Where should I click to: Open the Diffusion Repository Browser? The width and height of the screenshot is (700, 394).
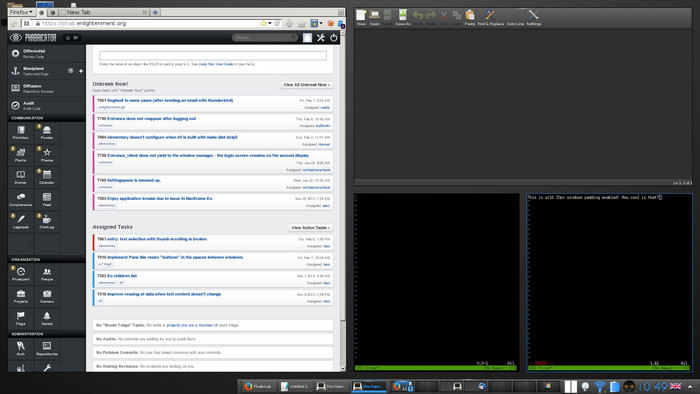pos(46,88)
